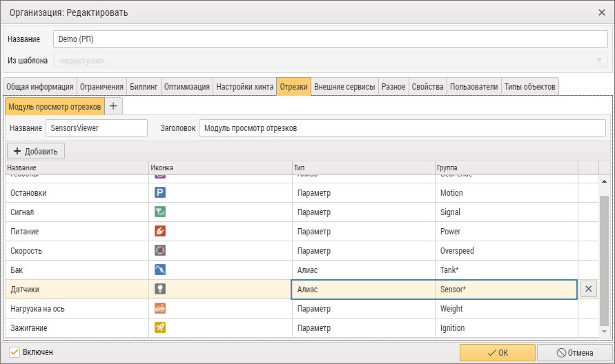Click the parking icon for Остановки row
The width and height of the screenshot is (615, 364).
tap(160, 192)
